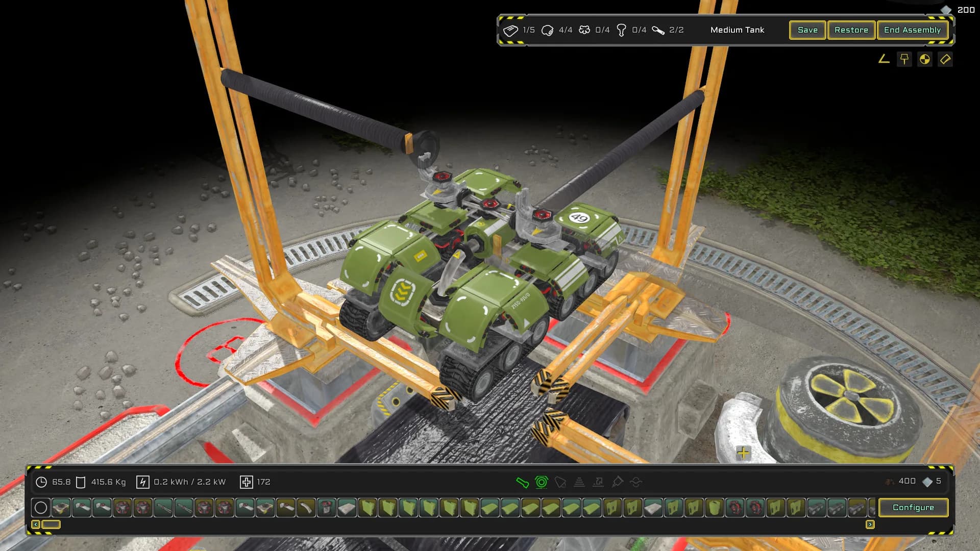Viewport: 980px width, 551px height.
Task: Open the Configure panel
Action: 913,508
